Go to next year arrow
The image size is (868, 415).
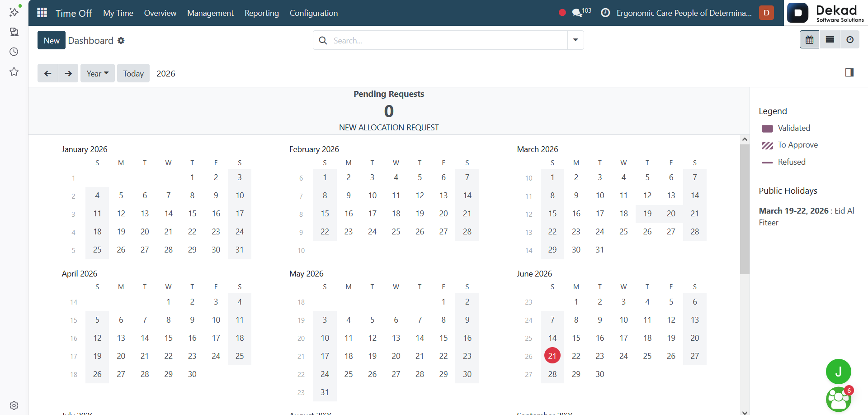[x=68, y=73]
